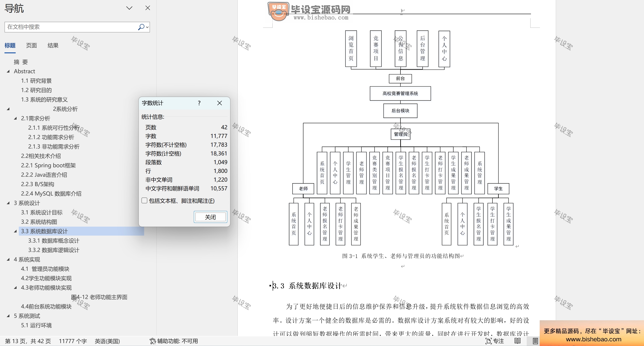Go to heading 2.2.4 MySQL 数据库介绍
The image size is (644, 346).
click(x=51, y=193)
